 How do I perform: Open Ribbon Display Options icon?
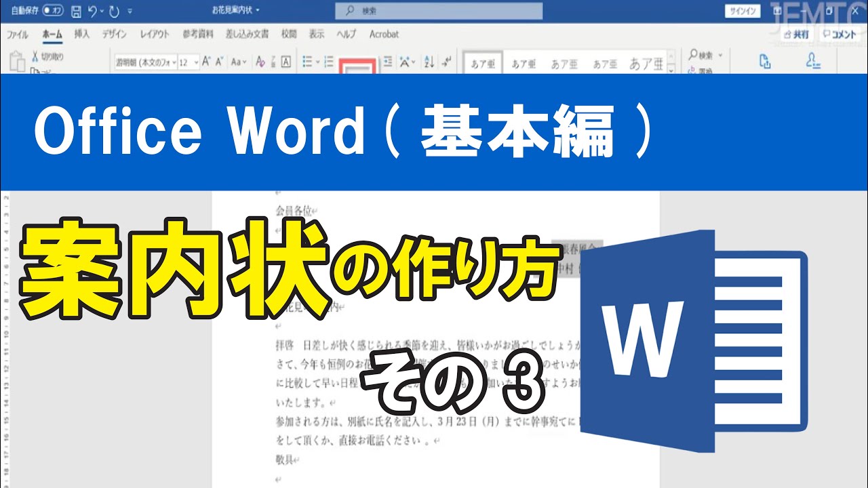[x=778, y=11]
